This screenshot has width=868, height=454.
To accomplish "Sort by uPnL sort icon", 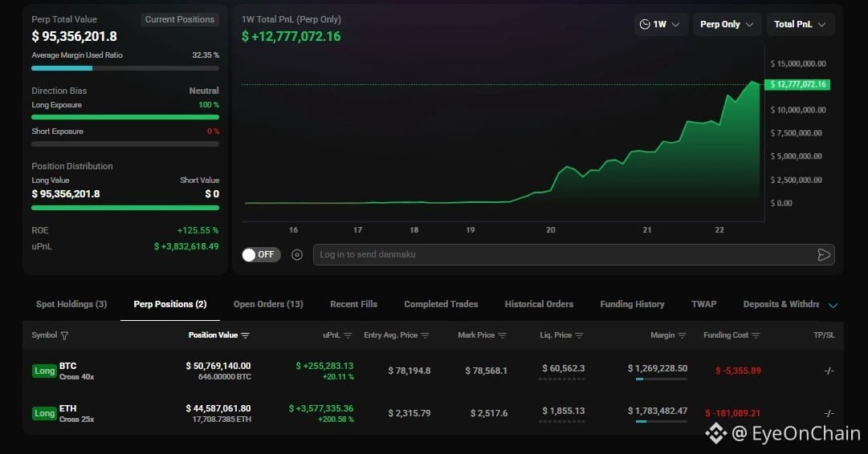I will pos(348,335).
